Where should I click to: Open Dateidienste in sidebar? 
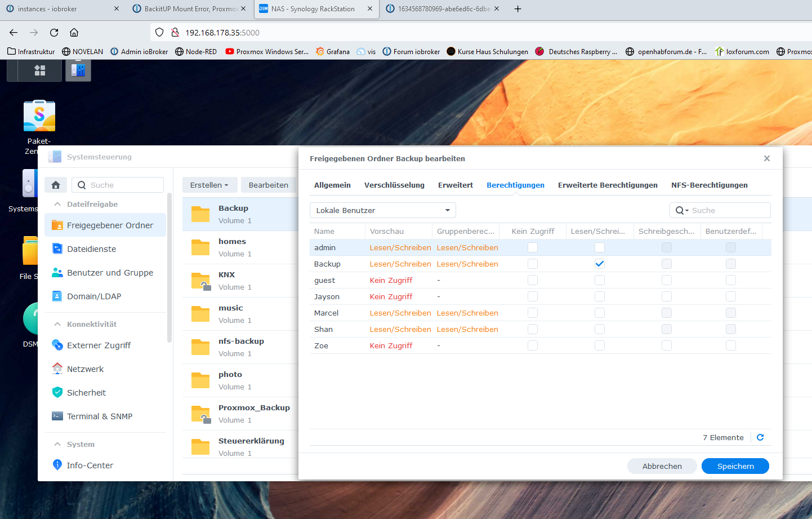(105, 249)
